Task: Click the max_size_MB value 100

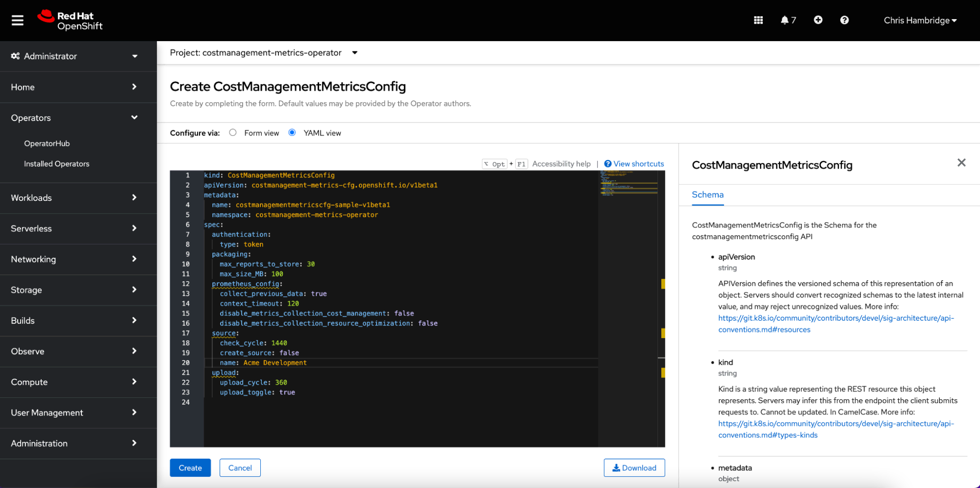Action: (277, 274)
